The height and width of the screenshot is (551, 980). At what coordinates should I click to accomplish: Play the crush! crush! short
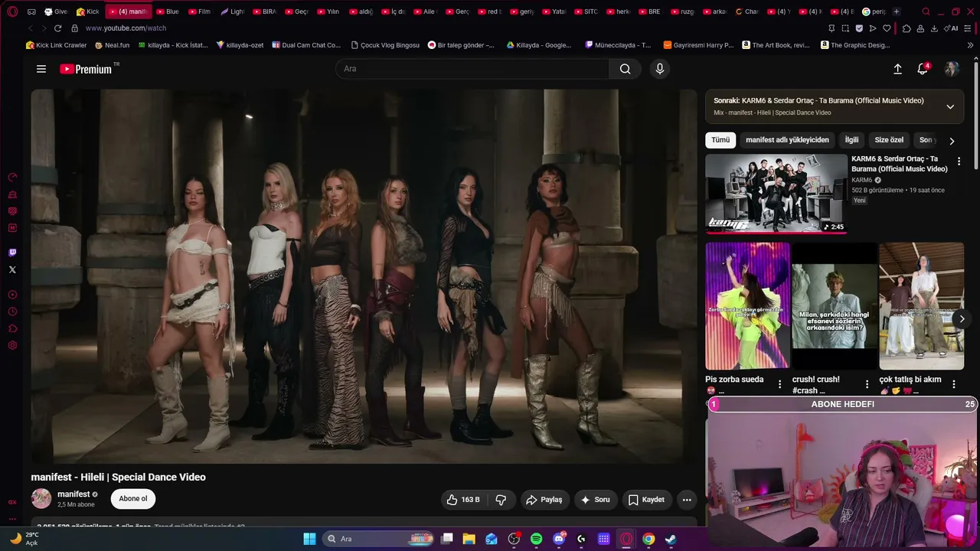click(x=835, y=306)
